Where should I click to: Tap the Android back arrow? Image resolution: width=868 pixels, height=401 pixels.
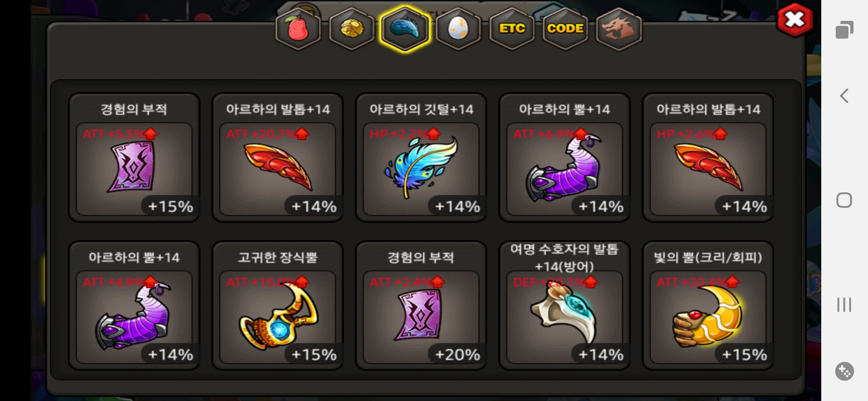(x=844, y=96)
